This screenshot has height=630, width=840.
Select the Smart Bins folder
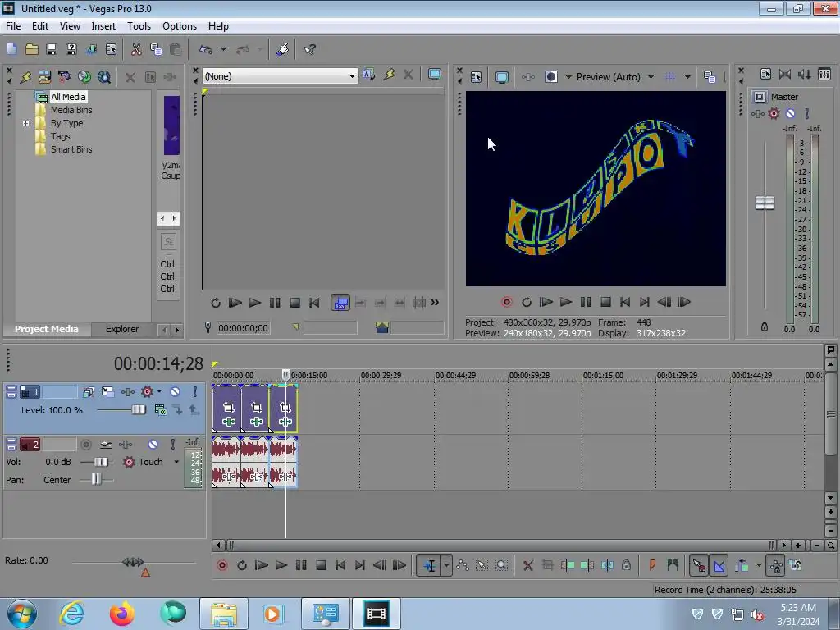(x=71, y=149)
